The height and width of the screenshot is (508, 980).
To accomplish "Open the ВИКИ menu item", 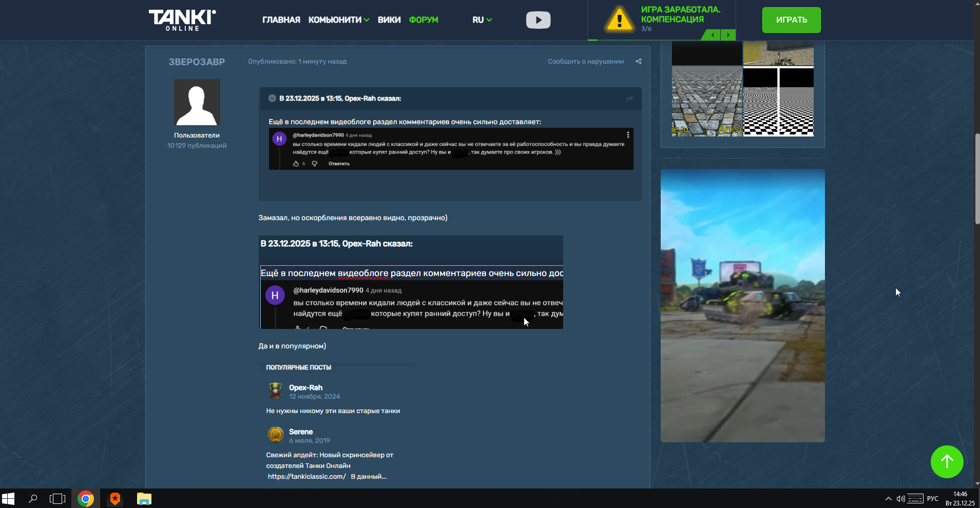I will point(389,20).
